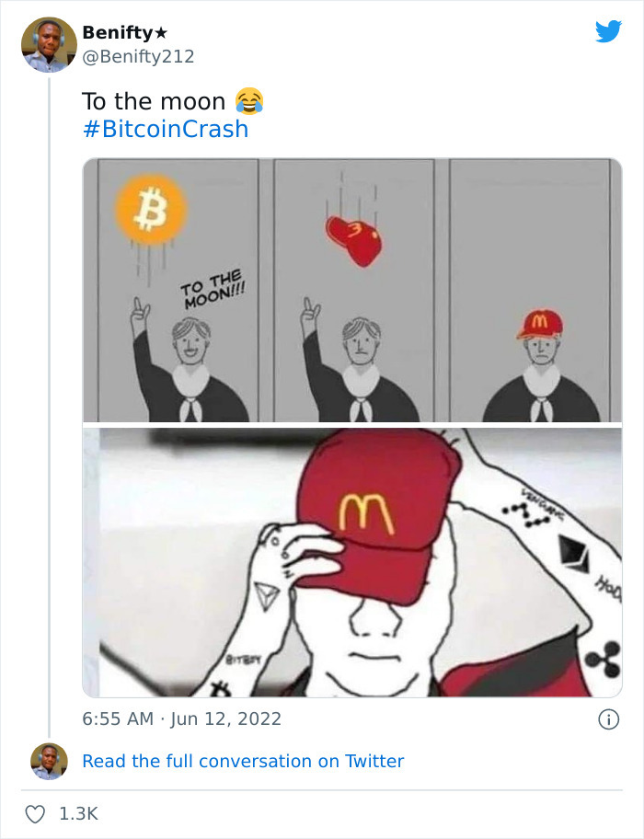
Task: Click the small avatar near the conversation link
Action: click(x=48, y=762)
